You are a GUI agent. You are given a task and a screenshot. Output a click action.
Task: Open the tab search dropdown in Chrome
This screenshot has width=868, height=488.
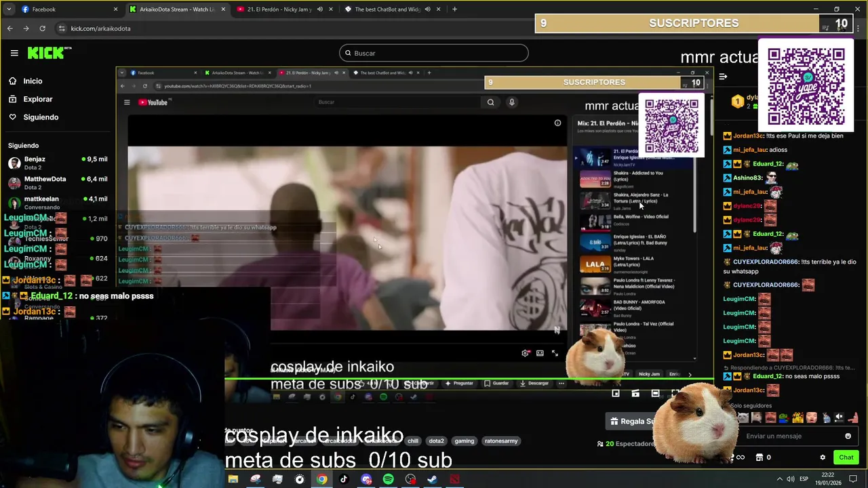tap(9, 9)
